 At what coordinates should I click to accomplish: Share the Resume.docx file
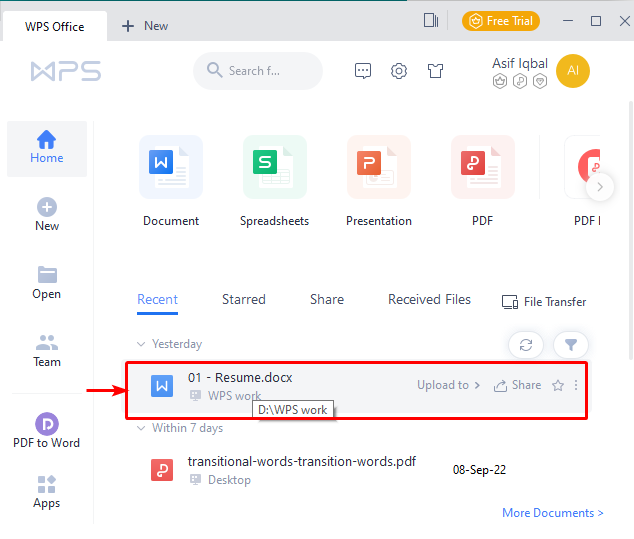tap(517, 385)
